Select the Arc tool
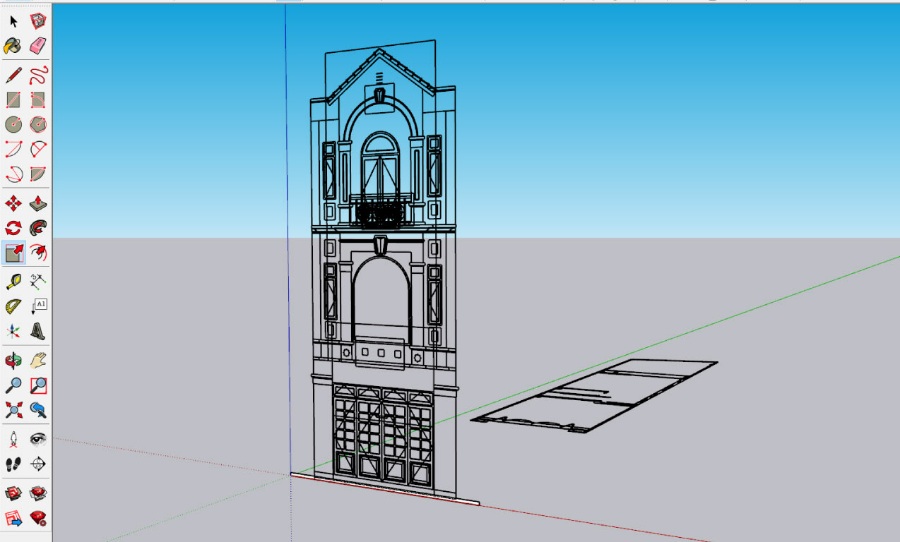This screenshot has height=542, width=900. tap(13, 149)
